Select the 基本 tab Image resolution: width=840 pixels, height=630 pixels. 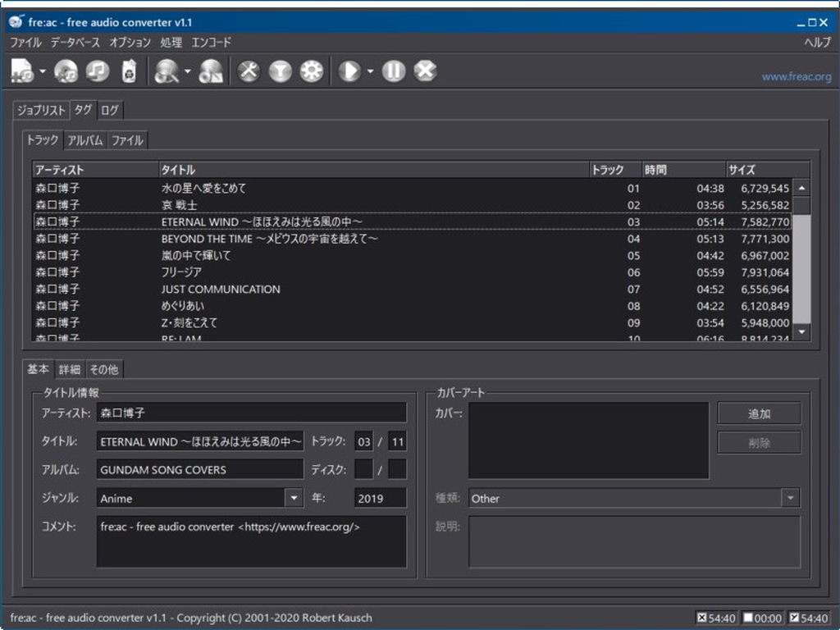(x=38, y=368)
